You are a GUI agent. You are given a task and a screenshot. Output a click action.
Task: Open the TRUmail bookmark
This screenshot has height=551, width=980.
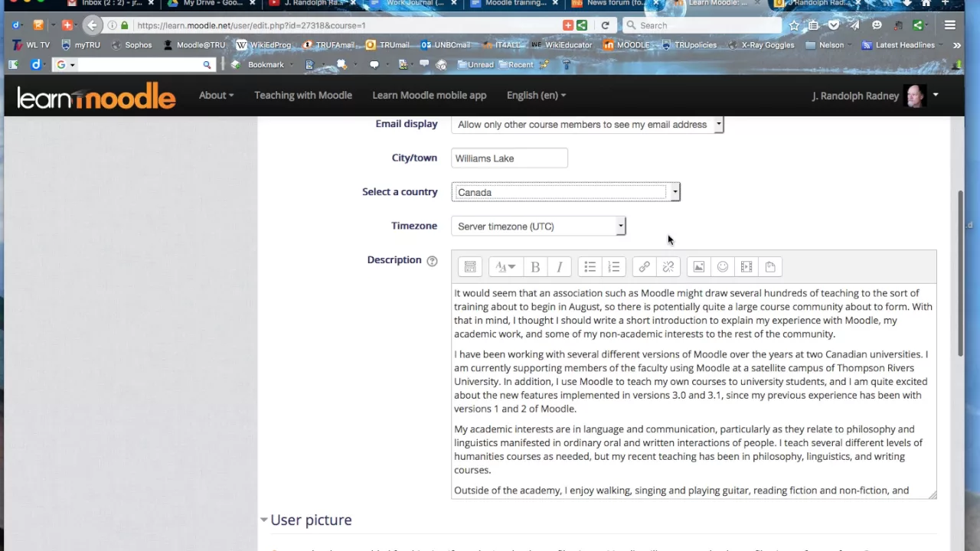pyautogui.click(x=387, y=45)
